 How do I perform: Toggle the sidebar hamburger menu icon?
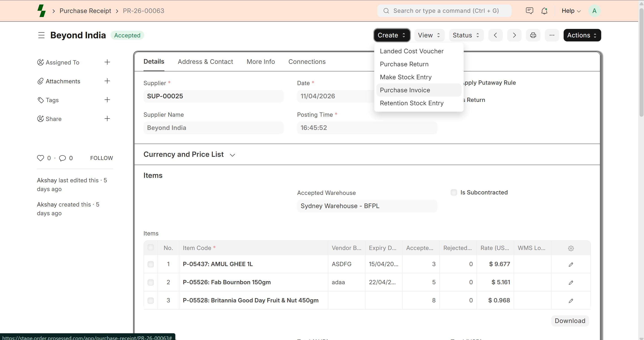pos(41,35)
